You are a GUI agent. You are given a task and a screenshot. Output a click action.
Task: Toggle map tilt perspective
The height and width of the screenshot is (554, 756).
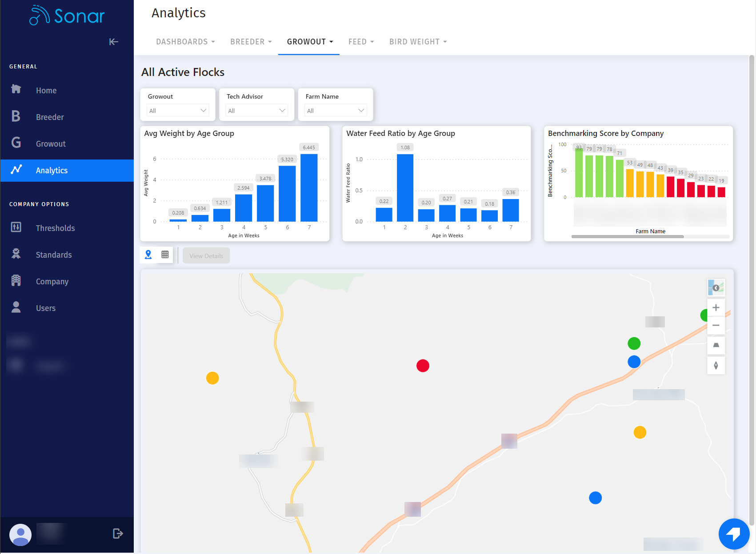(716, 345)
